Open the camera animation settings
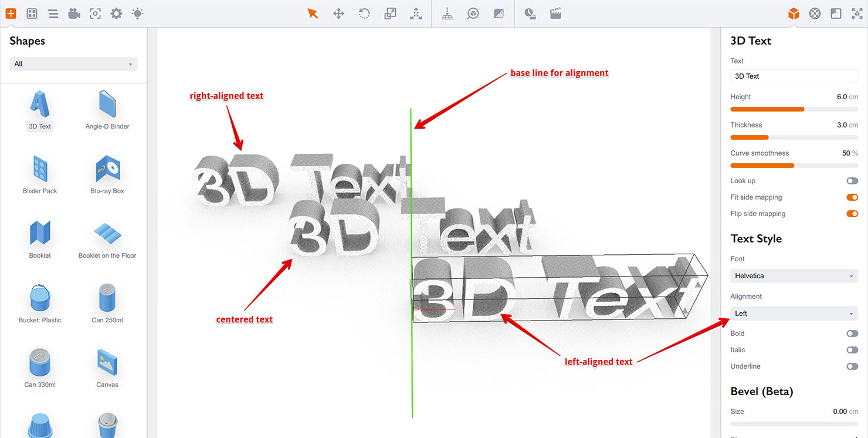868x438 pixels. coord(531,13)
